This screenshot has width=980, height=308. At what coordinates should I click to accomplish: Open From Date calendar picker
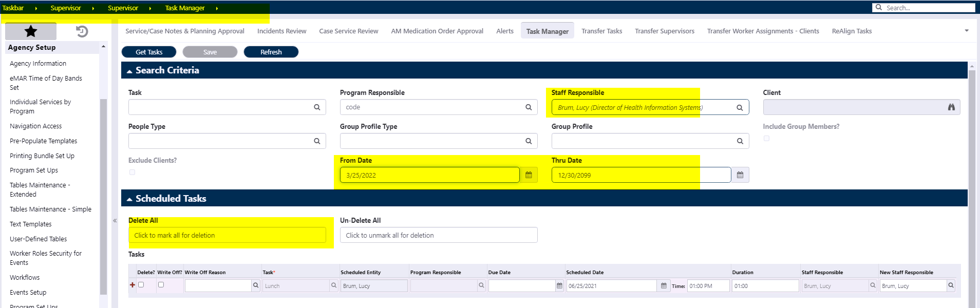529,175
